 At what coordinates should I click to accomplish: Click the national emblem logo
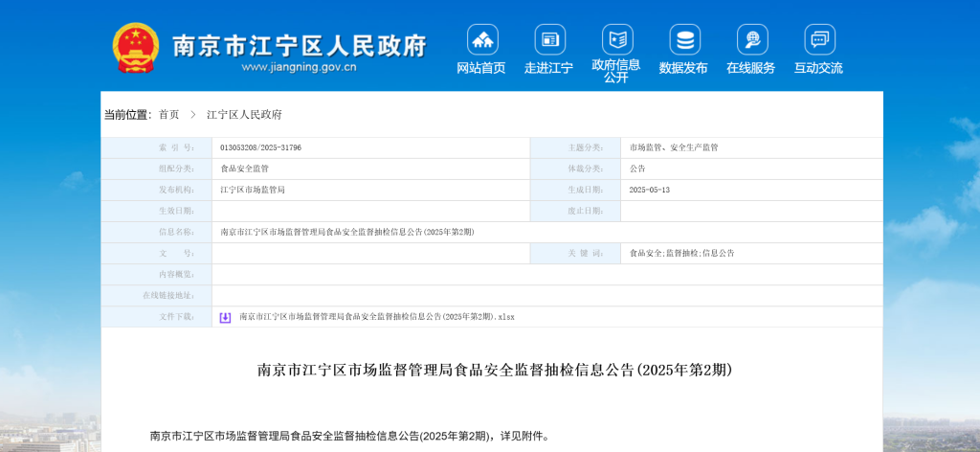point(135,46)
